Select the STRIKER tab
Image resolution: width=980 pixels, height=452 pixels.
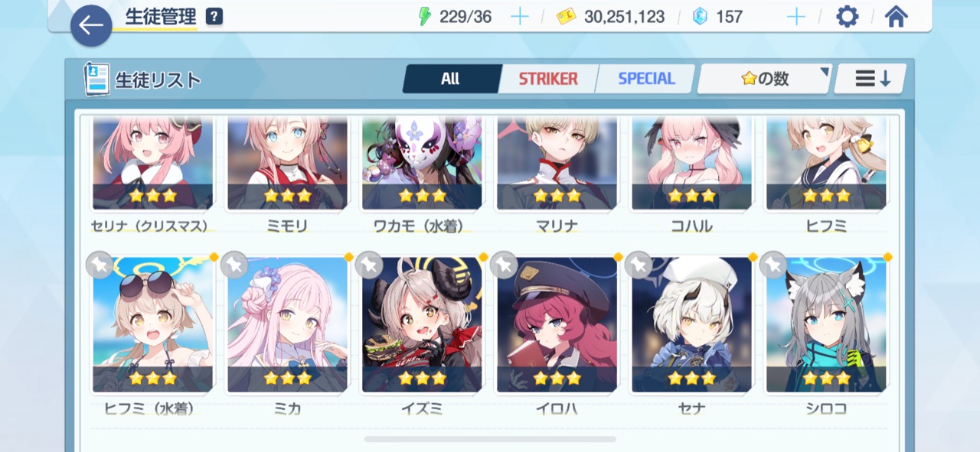pyautogui.click(x=548, y=79)
